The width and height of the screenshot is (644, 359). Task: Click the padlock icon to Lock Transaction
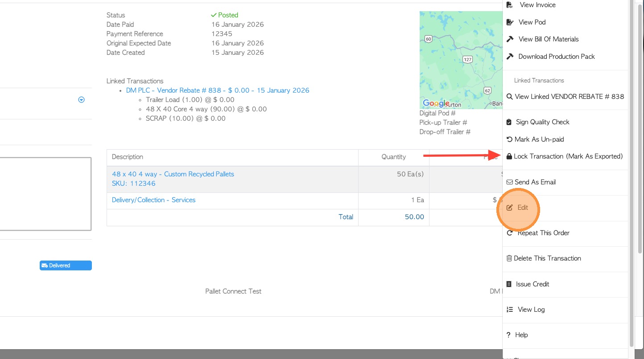click(x=509, y=156)
